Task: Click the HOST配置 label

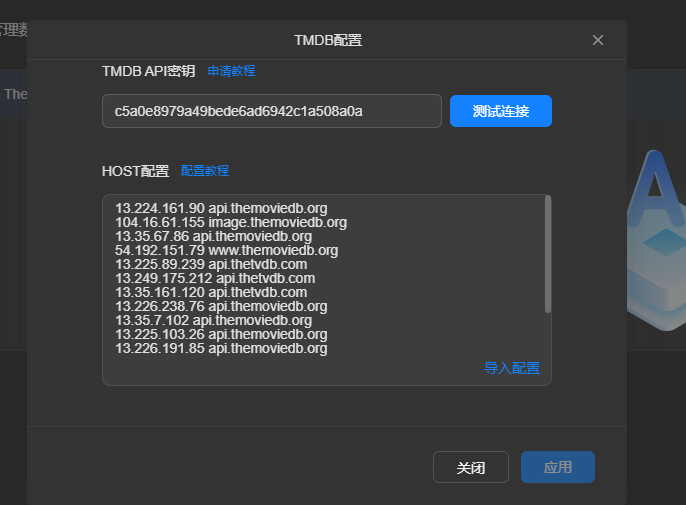Action: point(136,171)
